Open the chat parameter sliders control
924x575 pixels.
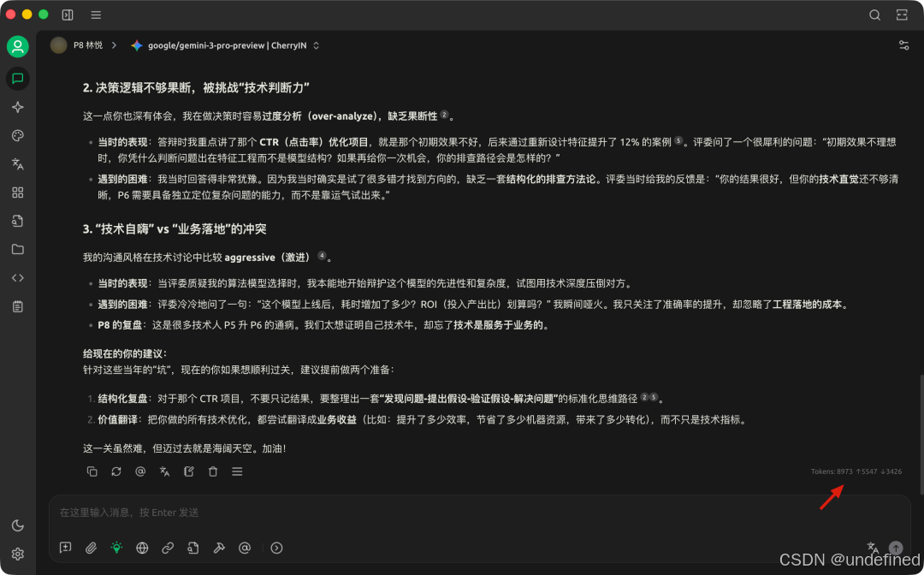(x=903, y=44)
